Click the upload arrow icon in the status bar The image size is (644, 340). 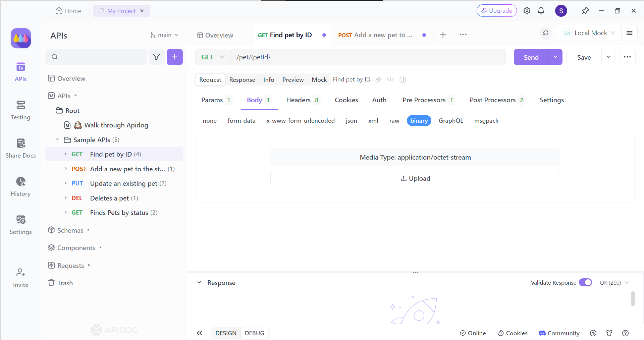[x=593, y=333]
